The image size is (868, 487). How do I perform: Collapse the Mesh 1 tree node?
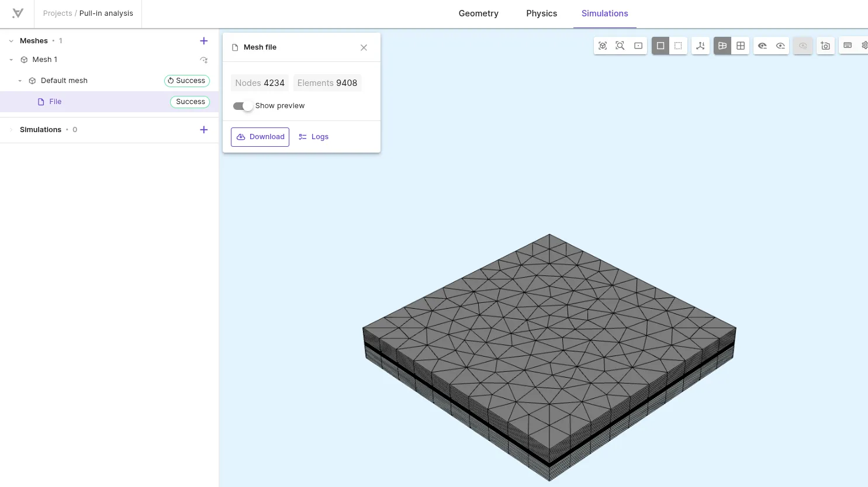(11, 60)
